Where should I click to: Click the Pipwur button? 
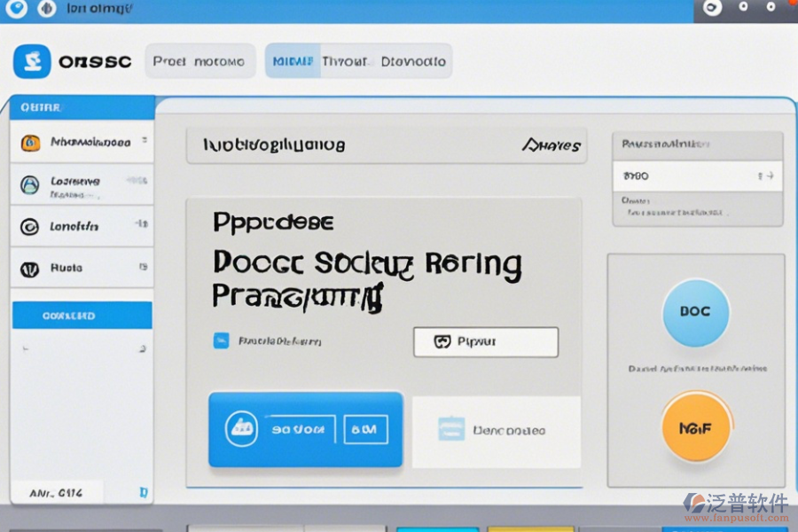[x=486, y=341]
